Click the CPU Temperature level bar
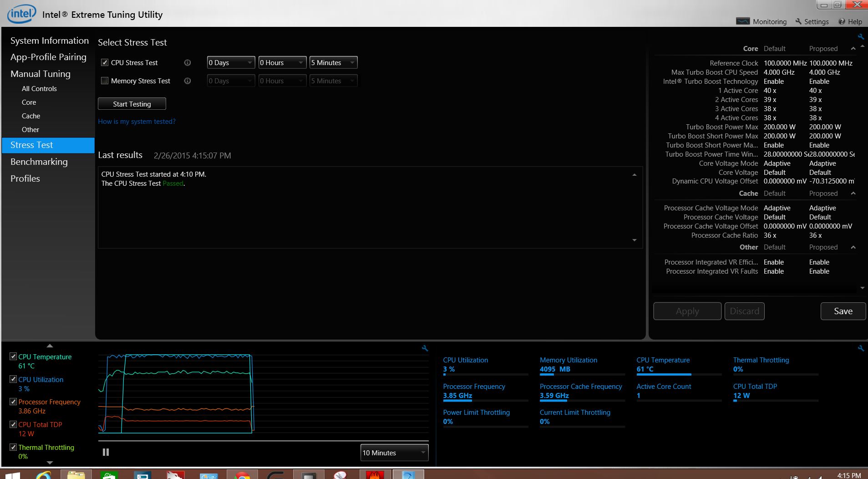 point(679,375)
